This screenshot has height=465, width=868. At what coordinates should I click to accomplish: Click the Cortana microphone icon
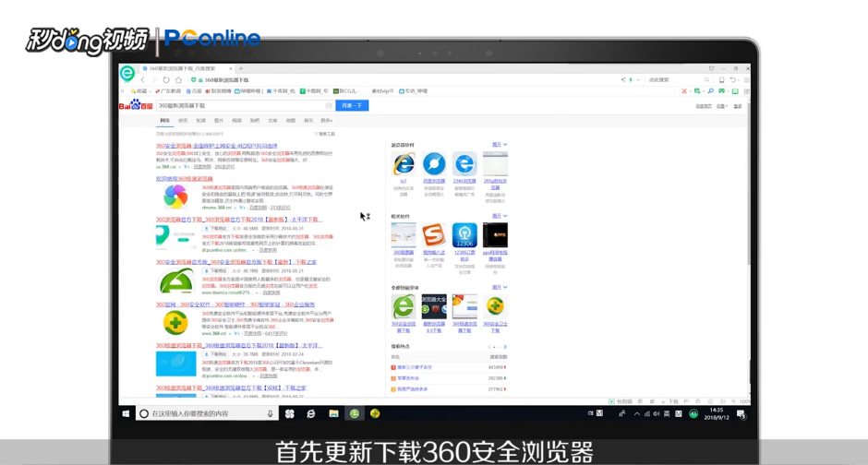pos(271,413)
